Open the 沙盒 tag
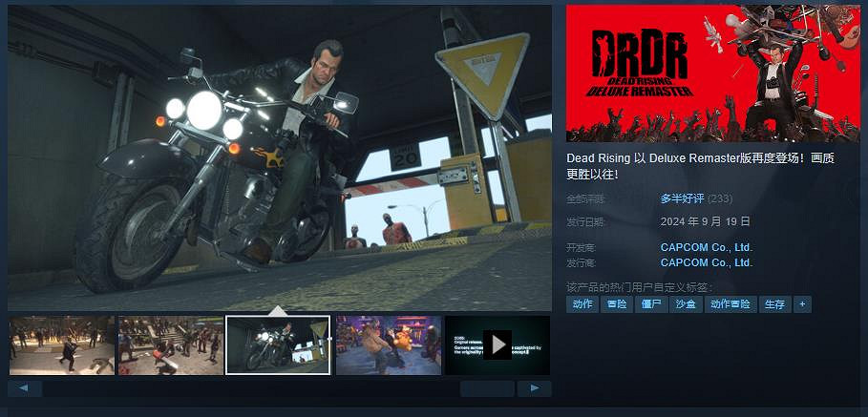 [x=686, y=304]
